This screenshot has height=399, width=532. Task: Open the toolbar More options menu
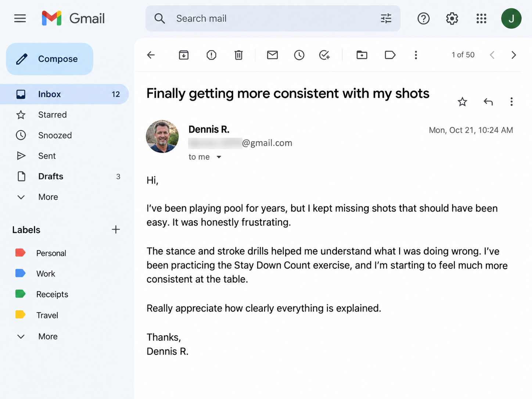tap(416, 55)
